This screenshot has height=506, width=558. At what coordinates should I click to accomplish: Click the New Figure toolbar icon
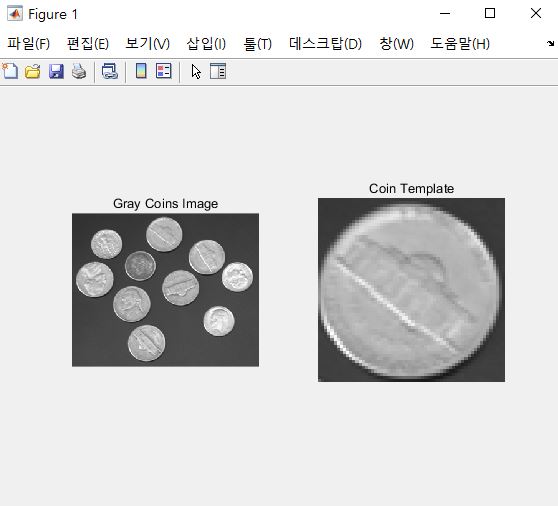[10, 71]
